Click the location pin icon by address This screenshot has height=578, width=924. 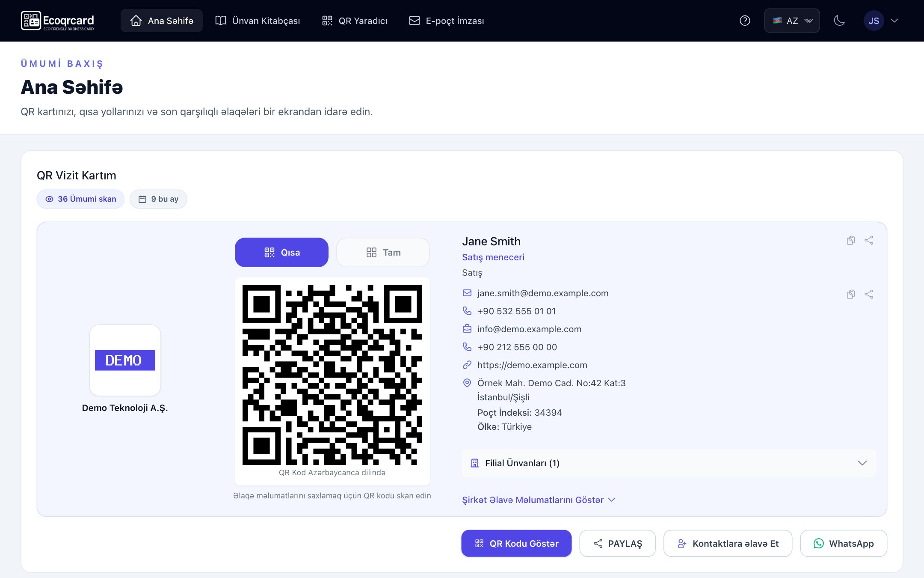pos(467,383)
